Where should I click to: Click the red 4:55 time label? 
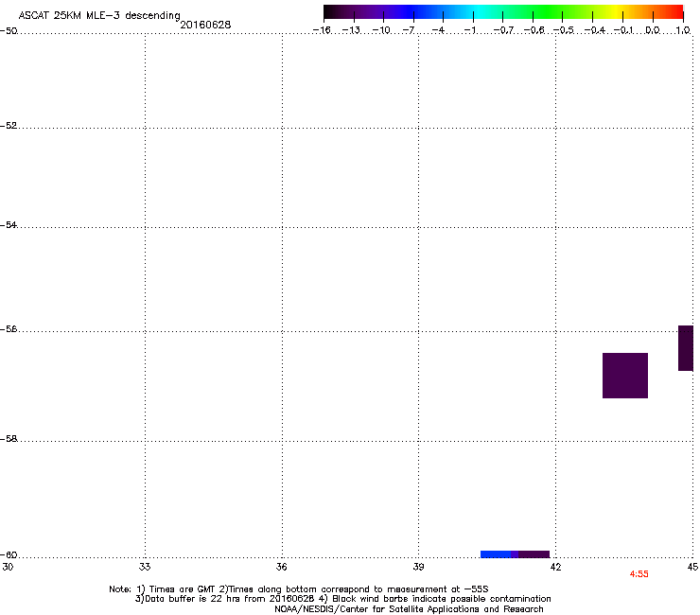(639, 574)
